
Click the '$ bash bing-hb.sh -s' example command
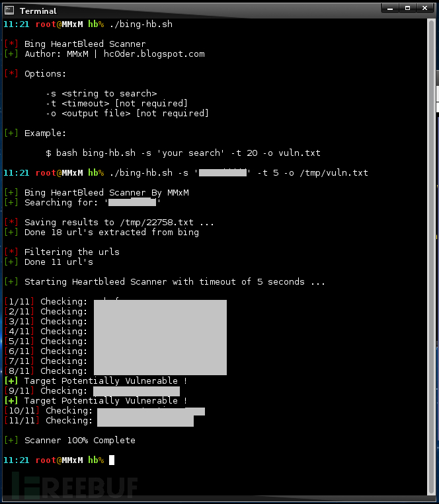click(183, 153)
